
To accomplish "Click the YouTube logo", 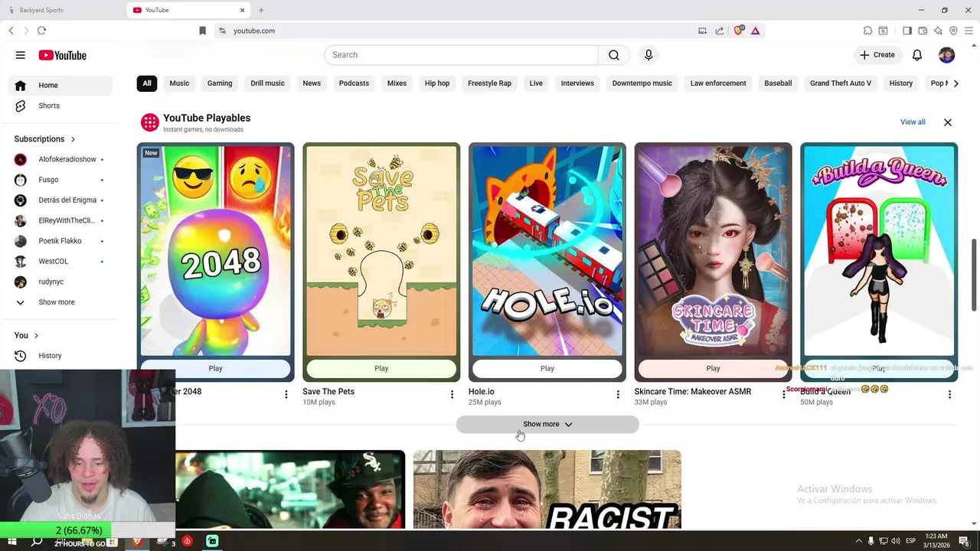I will click(x=63, y=55).
